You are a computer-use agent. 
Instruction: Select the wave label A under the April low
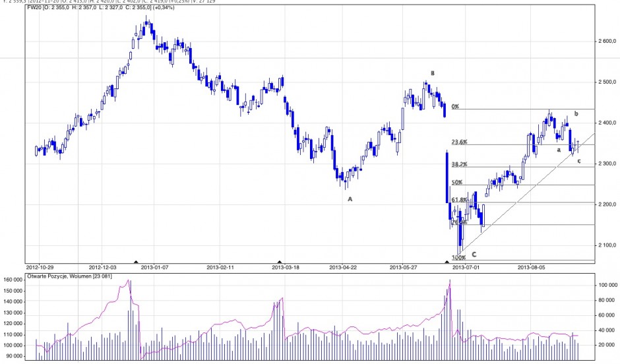[350, 198]
